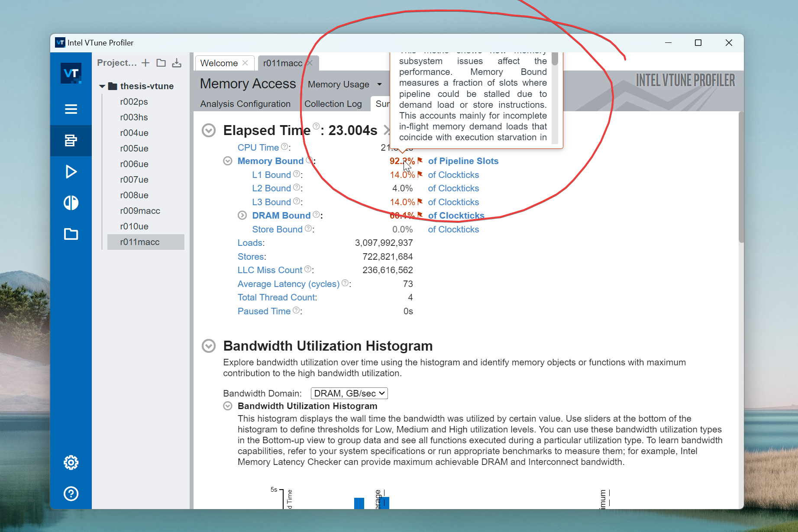Image resolution: width=798 pixels, height=532 pixels.
Task: Open Settings gear in sidebar
Action: point(71,463)
